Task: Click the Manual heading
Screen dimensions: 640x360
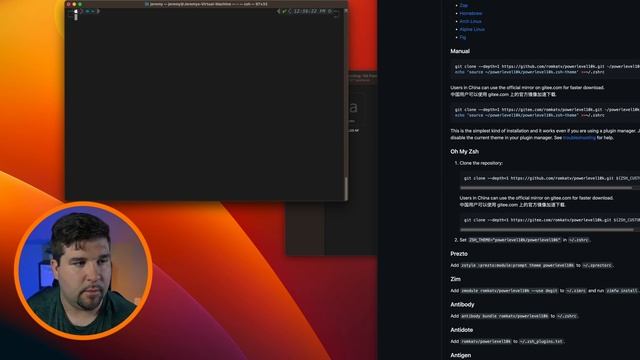Action: point(460,51)
